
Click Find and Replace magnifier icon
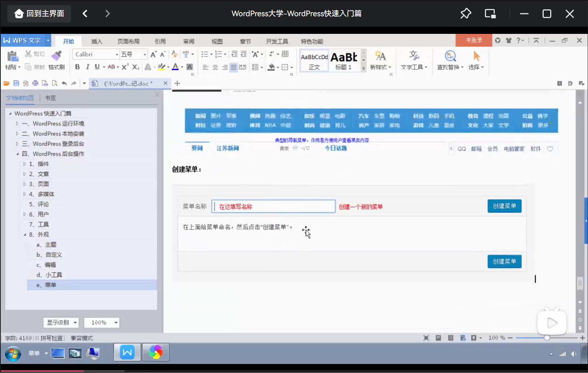450,56
